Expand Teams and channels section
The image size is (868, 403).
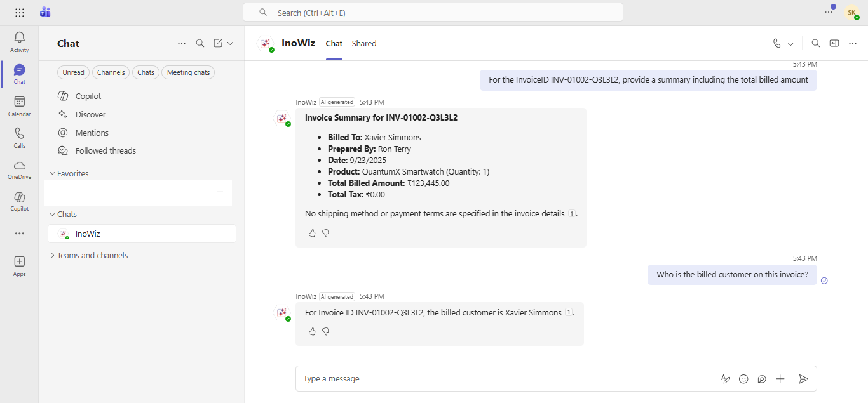pyautogui.click(x=52, y=255)
